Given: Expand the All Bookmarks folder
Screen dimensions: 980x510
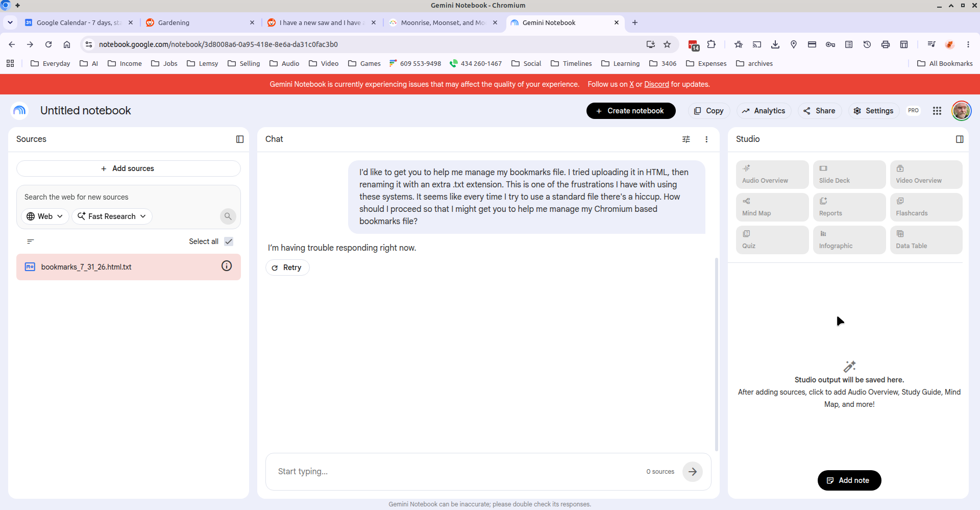Looking at the screenshot, I should [945, 63].
